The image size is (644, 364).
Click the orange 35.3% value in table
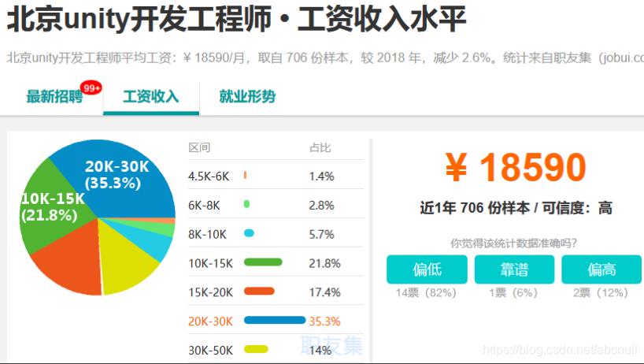coord(325,321)
